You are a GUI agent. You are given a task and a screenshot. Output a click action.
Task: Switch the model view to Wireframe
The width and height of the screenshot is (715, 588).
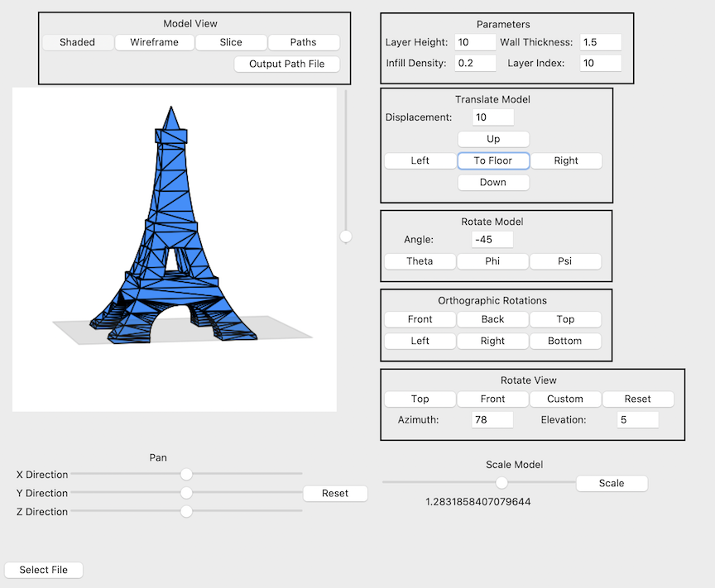(154, 42)
